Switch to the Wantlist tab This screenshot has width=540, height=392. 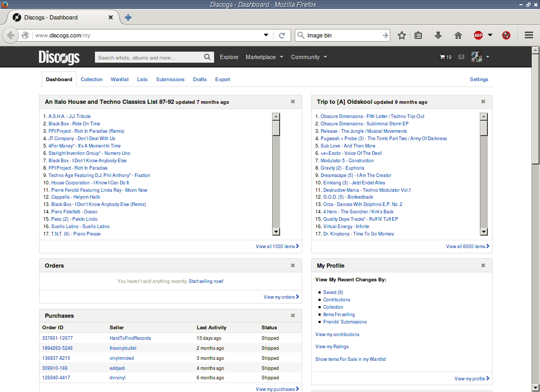[x=120, y=79]
